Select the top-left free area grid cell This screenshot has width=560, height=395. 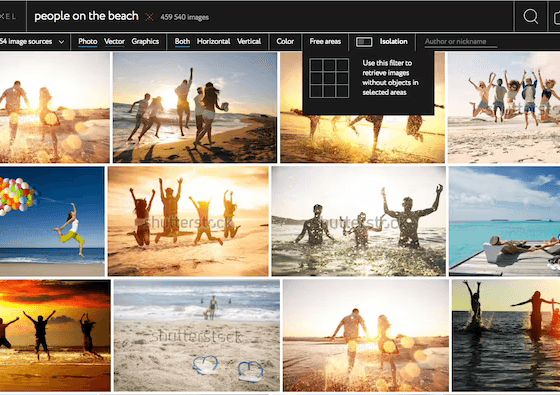(x=316, y=65)
